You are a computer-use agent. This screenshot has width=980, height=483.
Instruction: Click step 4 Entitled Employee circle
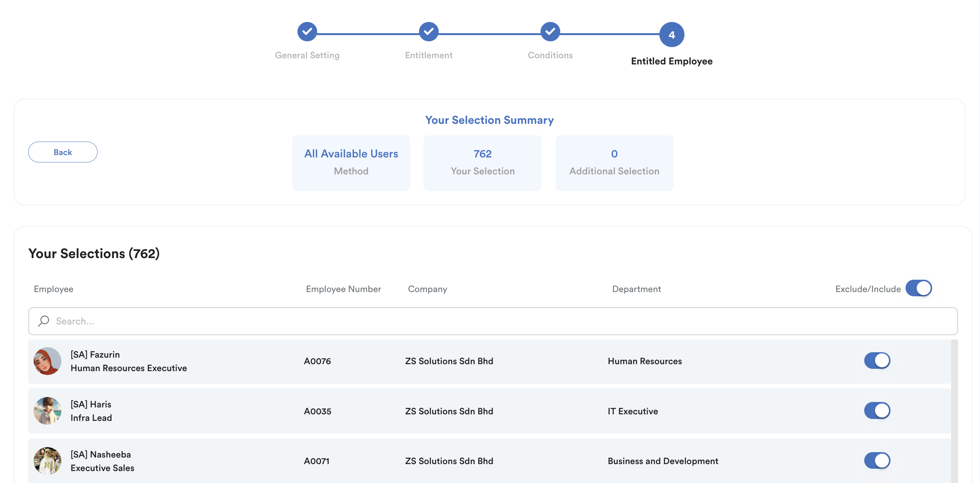pos(672,35)
